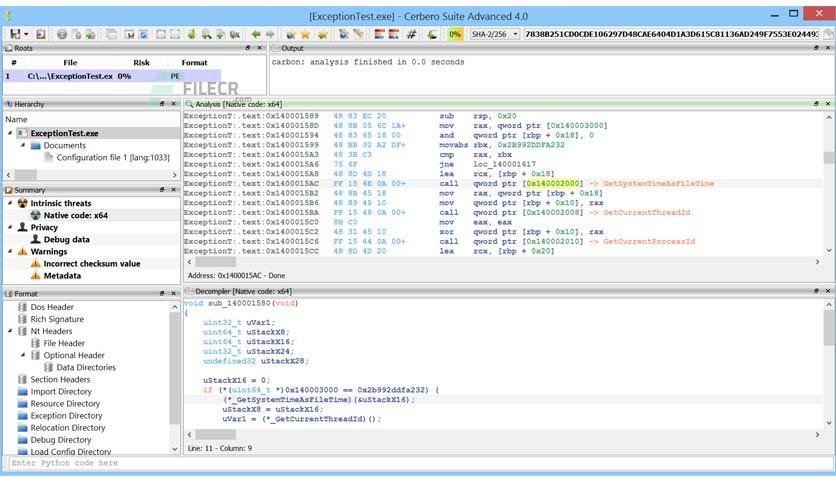This screenshot has width=836, height=484.
Task: Select the ExceptionTest.ex row in Roots
Action: tap(112, 76)
